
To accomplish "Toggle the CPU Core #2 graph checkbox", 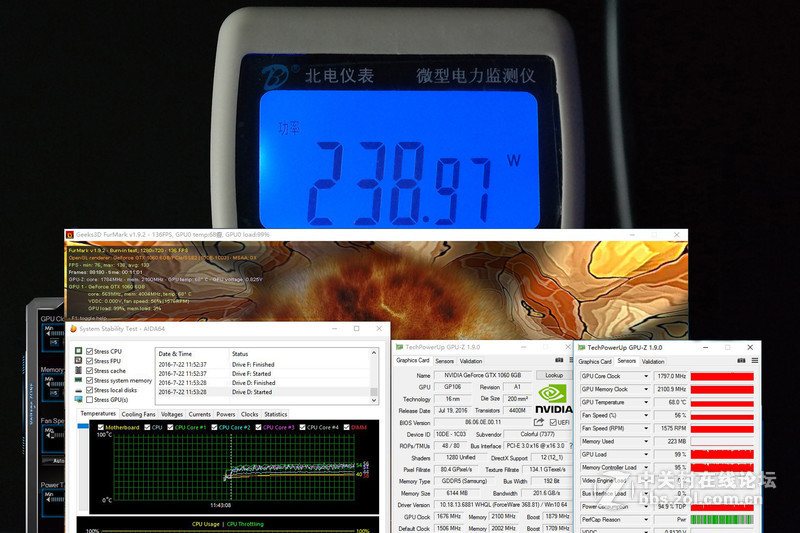I will tap(214, 427).
